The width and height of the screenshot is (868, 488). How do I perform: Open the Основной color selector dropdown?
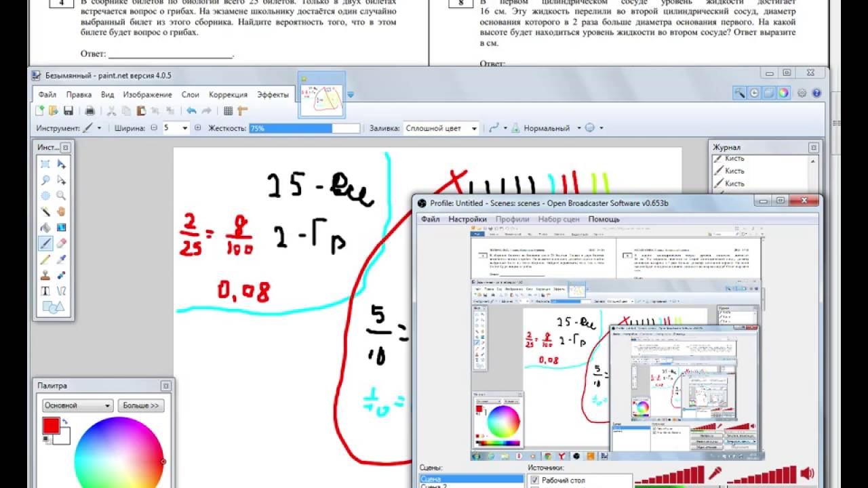point(77,405)
